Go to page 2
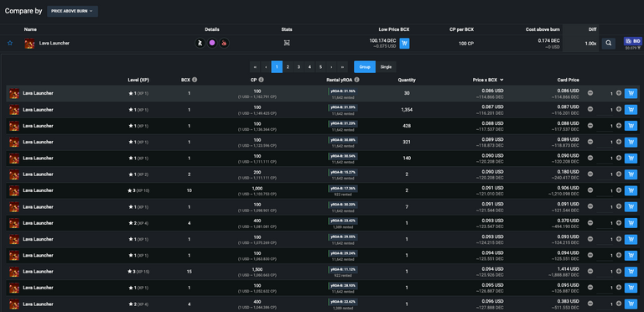 point(288,67)
